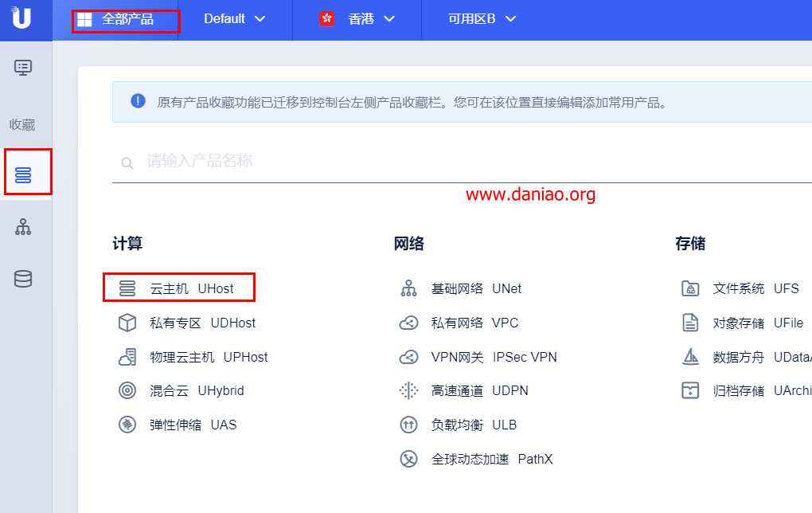Open 高速通道 UDPN product link
Image resolution: width=812 pixels, height=513 pixels.
pyautogui.click(x=479, y=390)
